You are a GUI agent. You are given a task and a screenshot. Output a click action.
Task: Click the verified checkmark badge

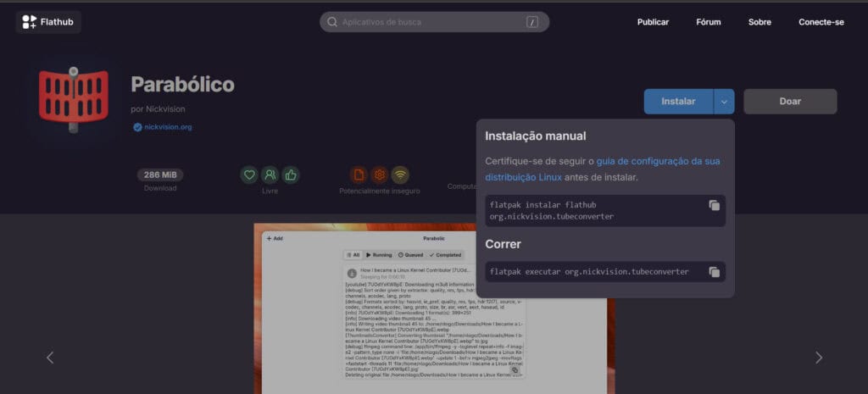coord(137,127)
